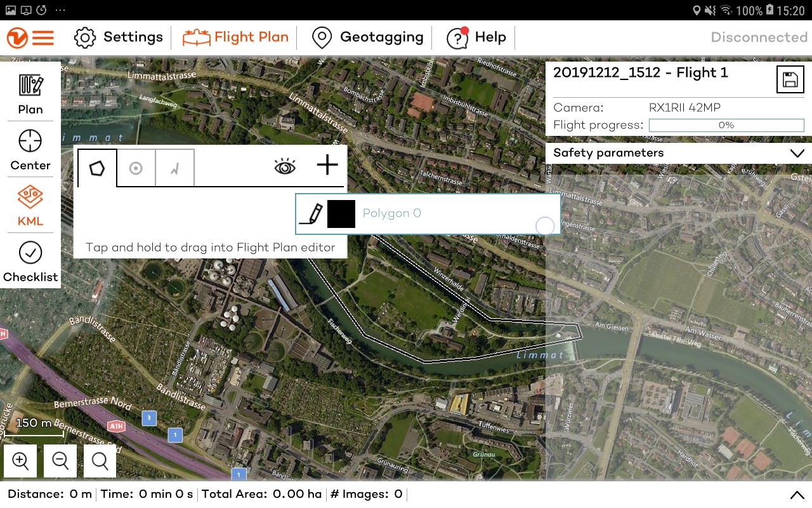Collapse the bottom statistics bar
This screenshot has width=812, height=508.
pos(797,494)
